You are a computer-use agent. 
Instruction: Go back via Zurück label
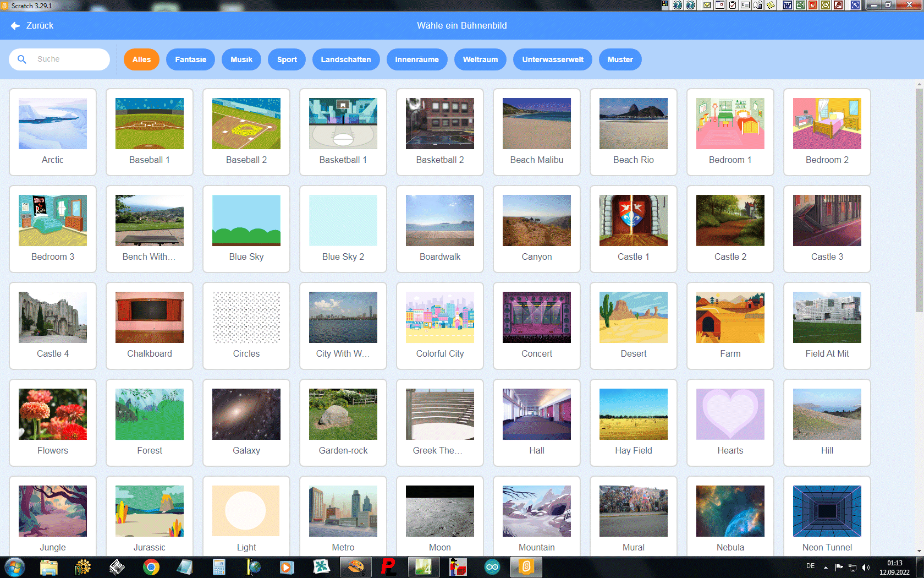click(x=40, y=25)
